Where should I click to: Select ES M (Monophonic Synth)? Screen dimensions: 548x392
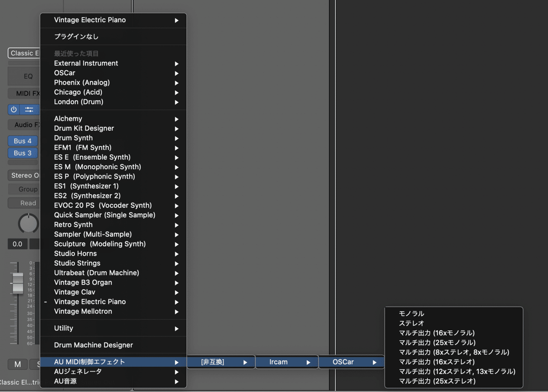(x=113, y=167)
